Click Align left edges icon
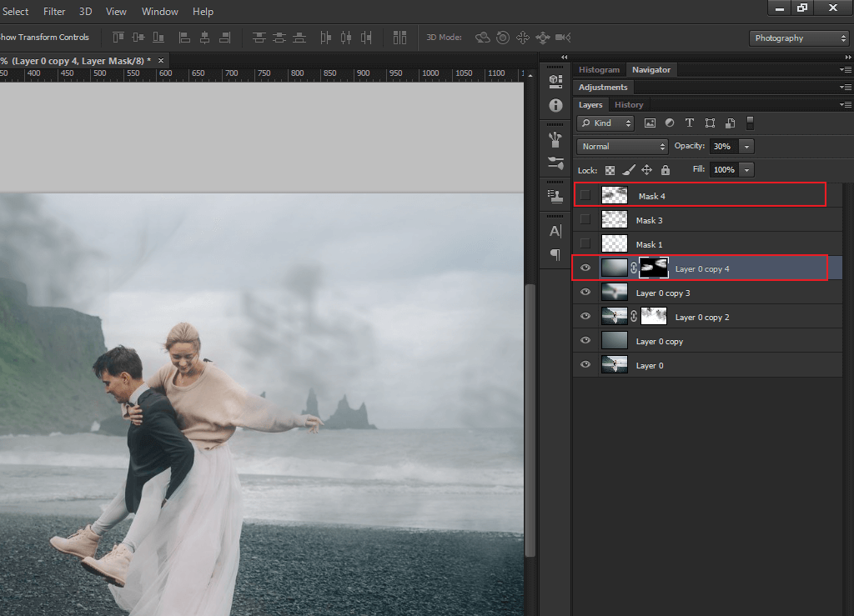The image size is (854, 616). tap(184, 37)
